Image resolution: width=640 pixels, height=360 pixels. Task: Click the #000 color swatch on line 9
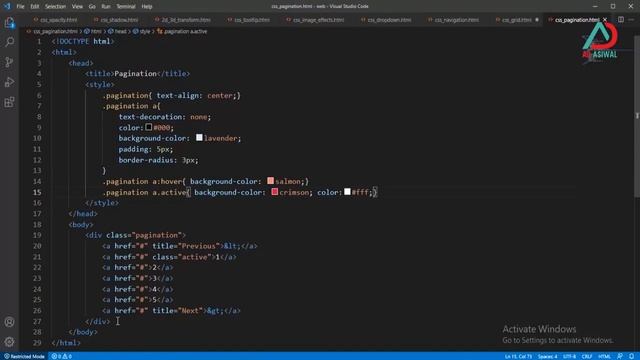[149, 127]
